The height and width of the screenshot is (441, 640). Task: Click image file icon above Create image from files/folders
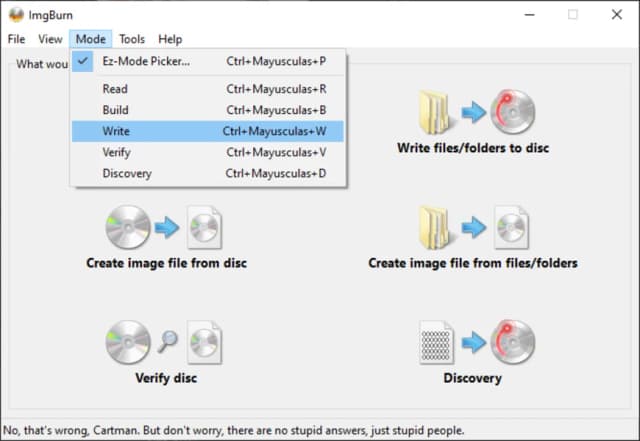click(x=511, y=227)
